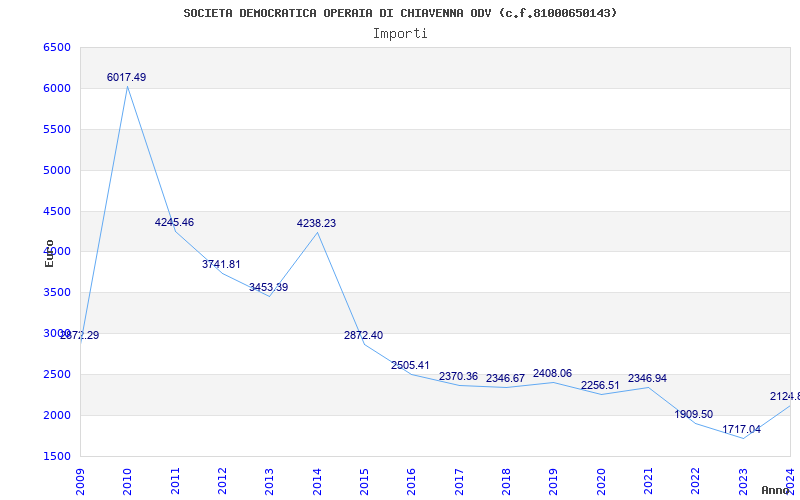Viewport: 800px width, 500px height.
Task: Click the x-axis year 2011
Action: tap(175, 481)
